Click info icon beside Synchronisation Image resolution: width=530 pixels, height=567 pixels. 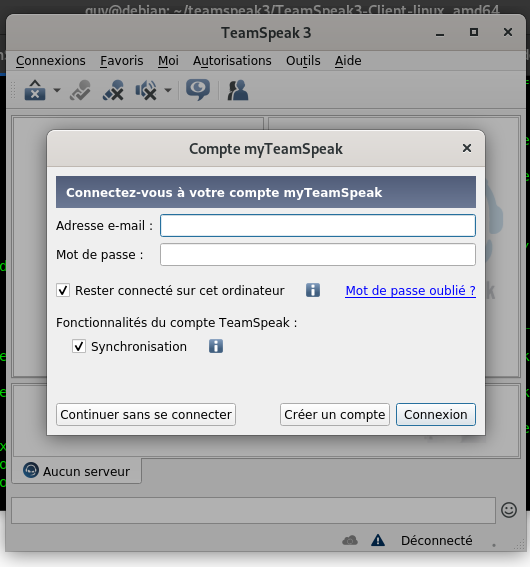pyautogui.click(x=216, y=346)
